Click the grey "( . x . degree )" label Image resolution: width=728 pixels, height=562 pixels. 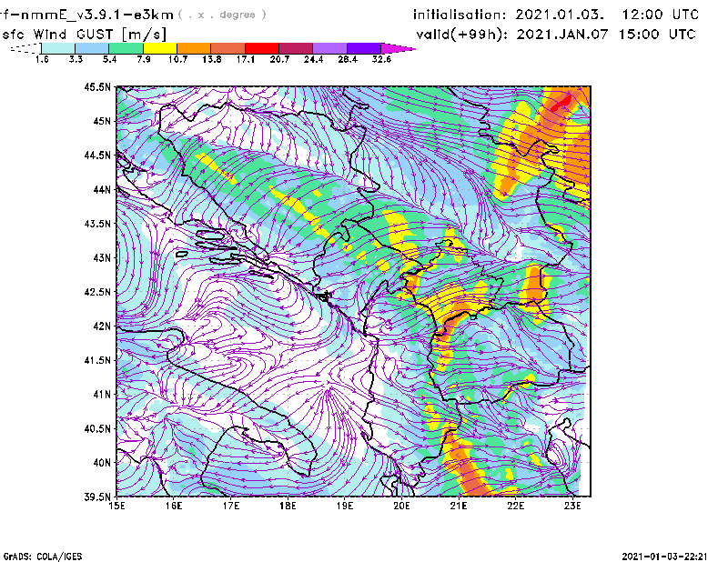222,15
